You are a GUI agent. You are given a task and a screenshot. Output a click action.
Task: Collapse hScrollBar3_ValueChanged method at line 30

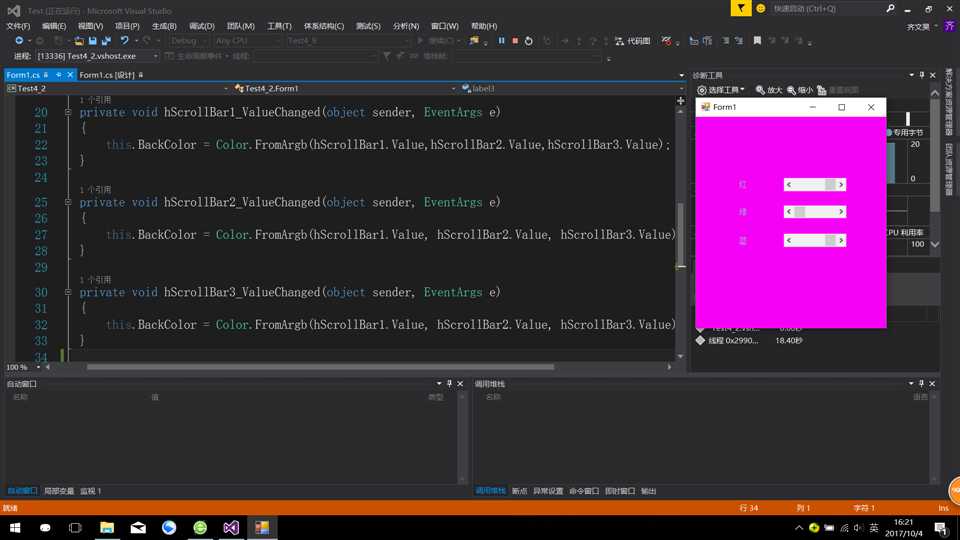point(68,292)
